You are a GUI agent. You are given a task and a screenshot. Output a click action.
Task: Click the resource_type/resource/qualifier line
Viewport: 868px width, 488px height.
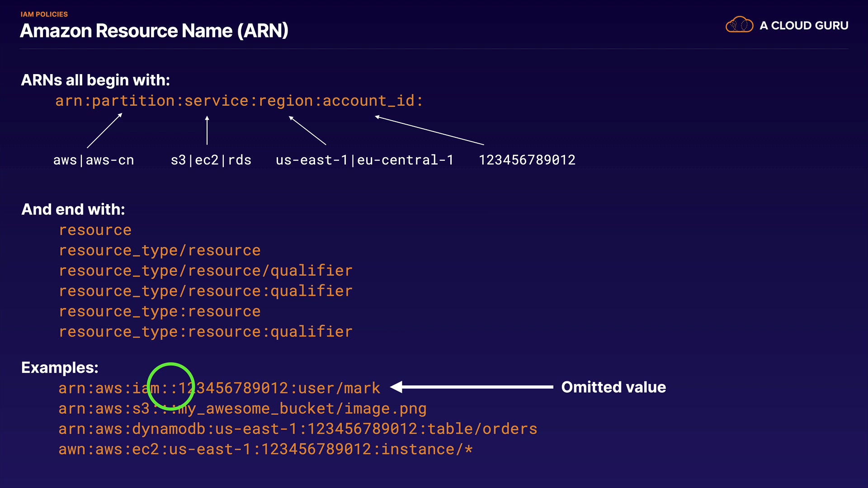click(206, 271)
